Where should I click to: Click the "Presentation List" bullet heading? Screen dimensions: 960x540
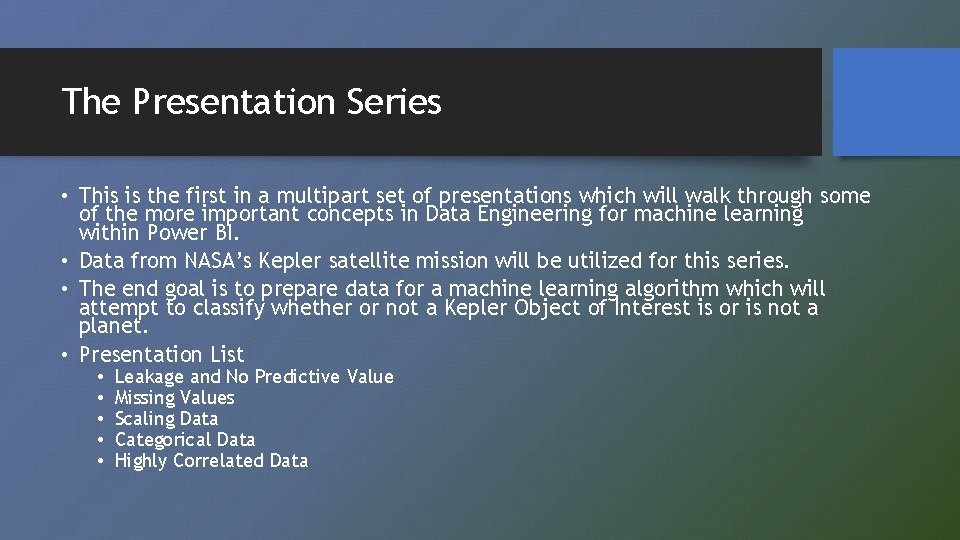(161, 354)
